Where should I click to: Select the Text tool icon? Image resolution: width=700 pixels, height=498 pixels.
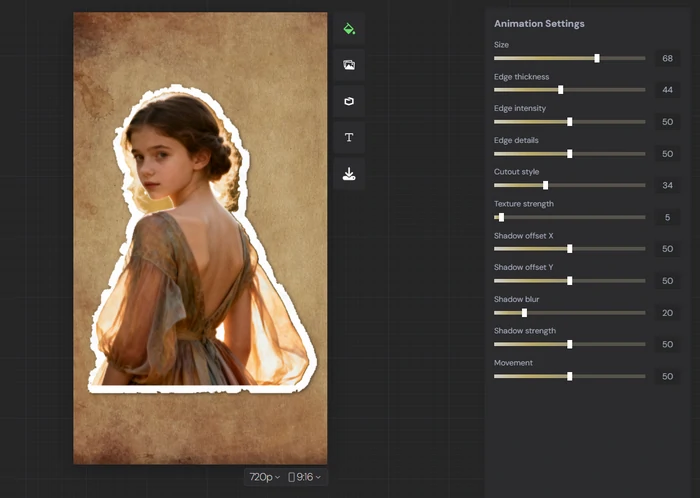pyautogui.click(x=349, y=137)
